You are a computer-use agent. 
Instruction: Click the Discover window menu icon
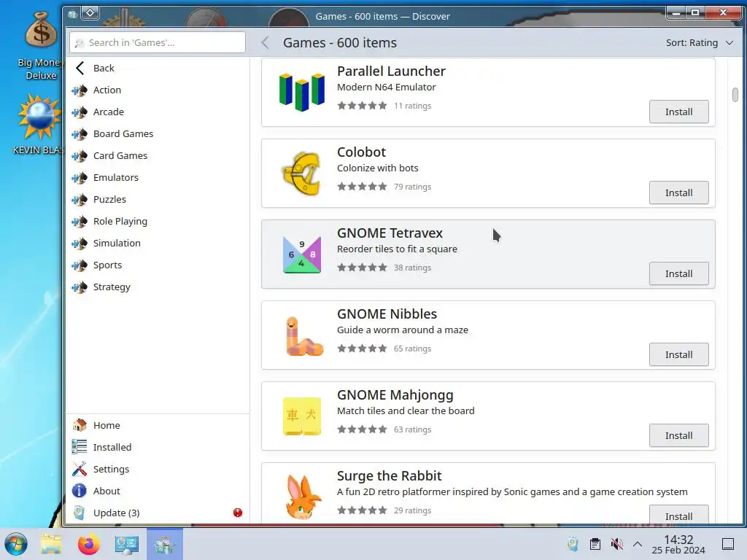pyautogui.click(x=72, y=14)
